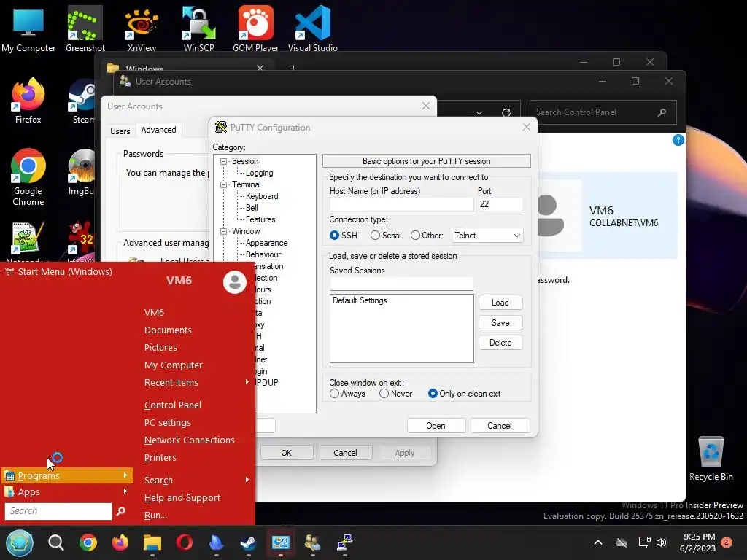Expand Apps submenu in start menu

point(67,492)
